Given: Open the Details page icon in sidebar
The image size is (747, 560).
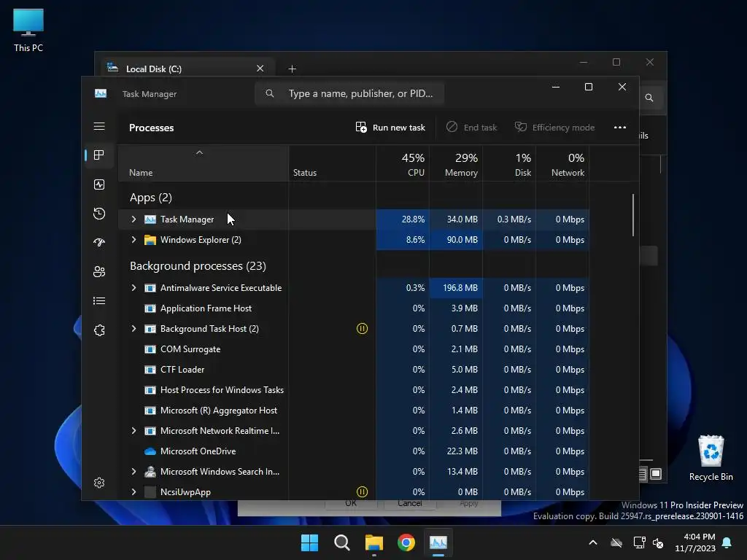Looking at the screenshot, I should [99, 301].
